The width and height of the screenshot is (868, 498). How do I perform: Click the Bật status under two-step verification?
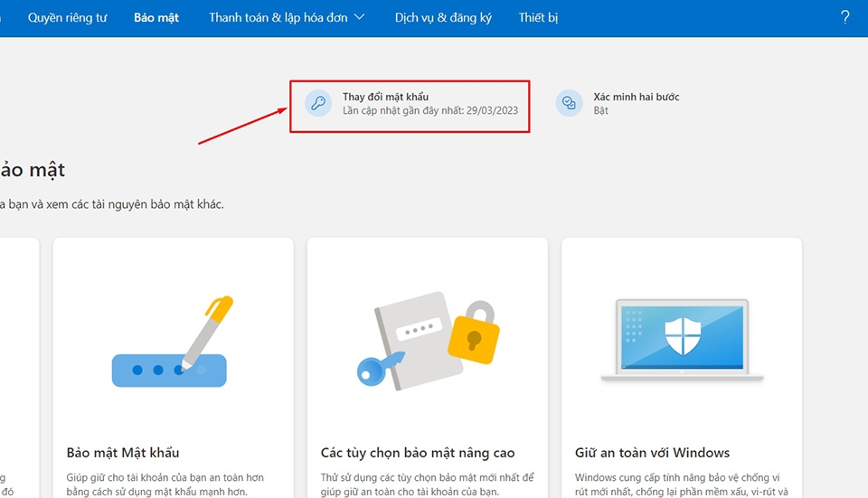[x=600, y=110]
